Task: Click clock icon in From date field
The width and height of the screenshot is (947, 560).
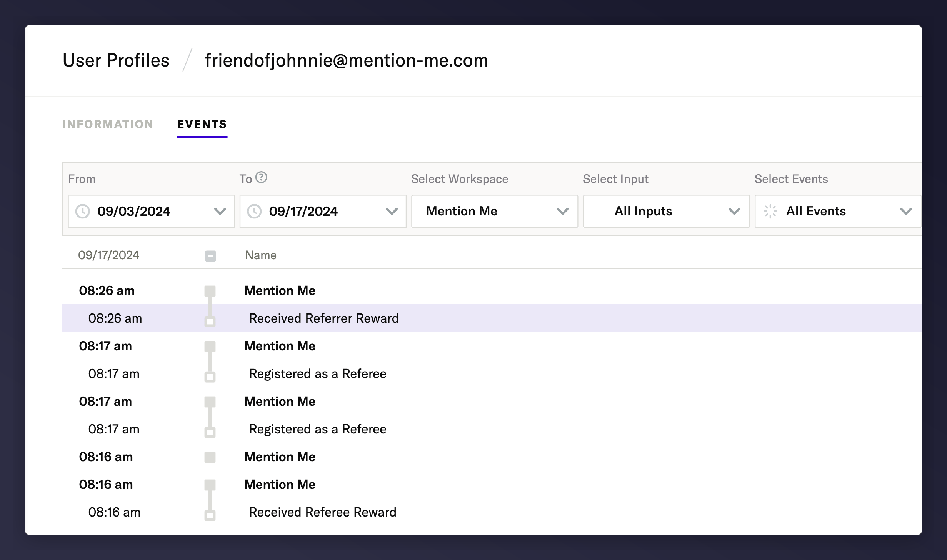Action: (83, 211)
